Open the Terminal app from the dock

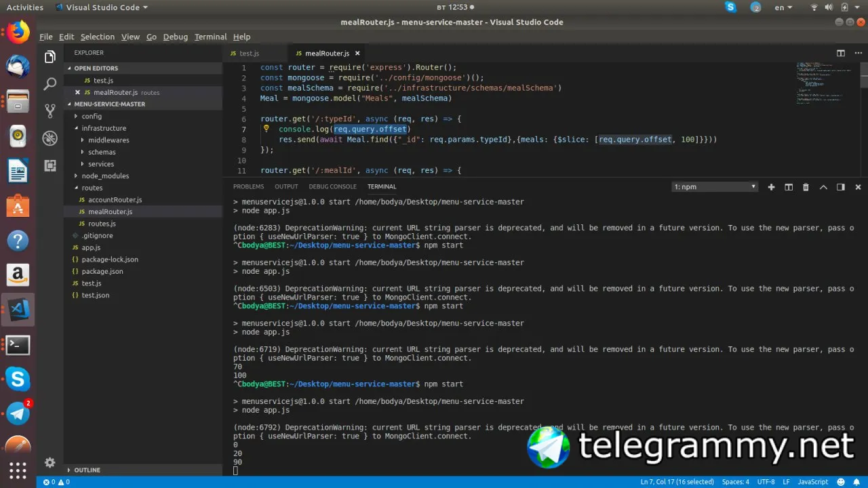tap(18, 345)
